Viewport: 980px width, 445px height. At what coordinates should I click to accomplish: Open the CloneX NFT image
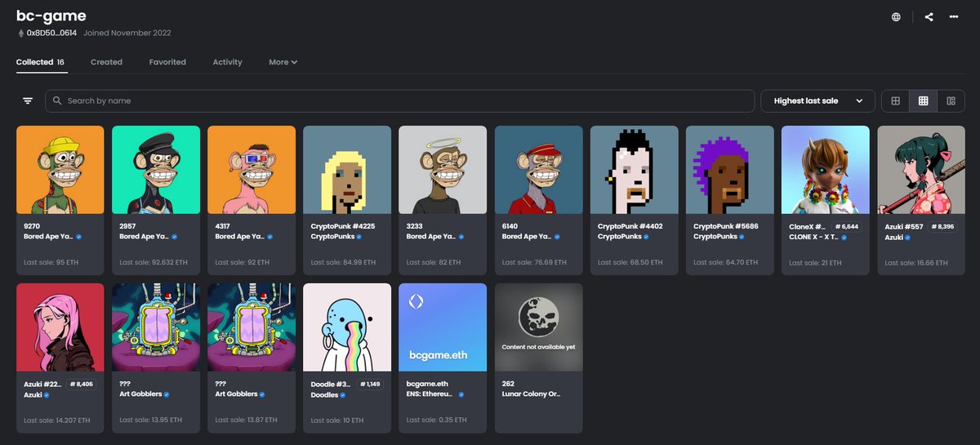826,170
